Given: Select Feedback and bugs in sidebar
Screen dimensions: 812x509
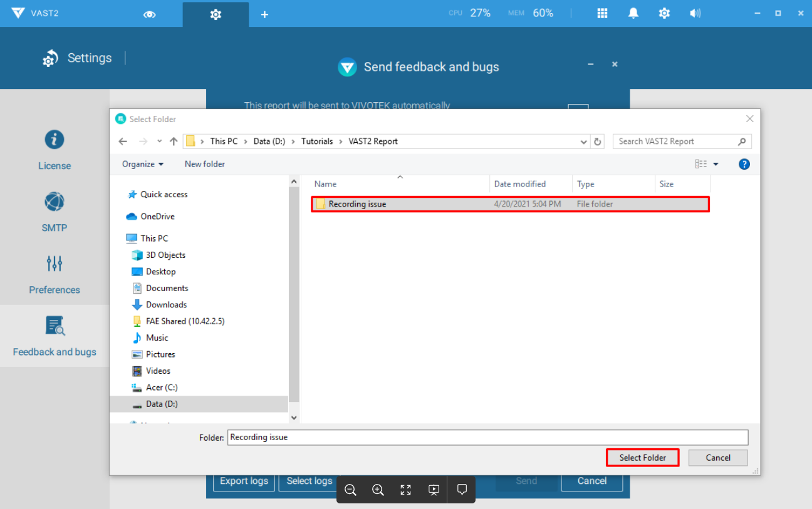Looking at the screenshot, I should coord(55,336).
